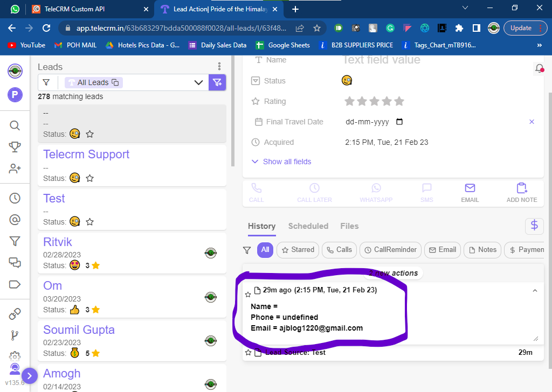552x392 pixels.
Task: Open the notification bell icon
Action: tap(539, 68)
